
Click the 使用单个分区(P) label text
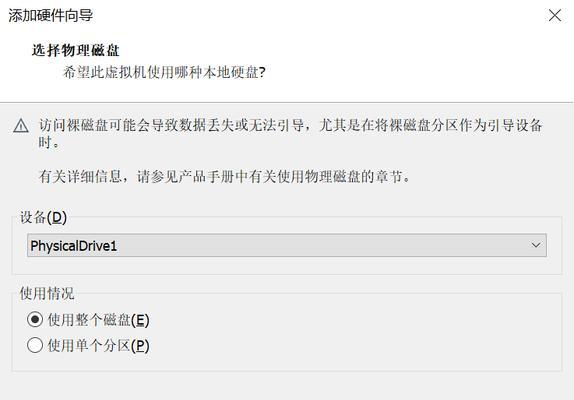point(98,345)
